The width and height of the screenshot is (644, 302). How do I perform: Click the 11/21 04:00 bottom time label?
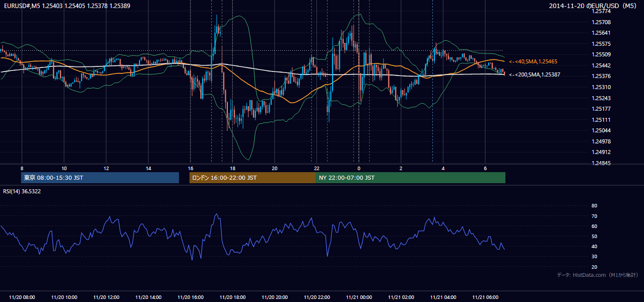tap(443, 297)
